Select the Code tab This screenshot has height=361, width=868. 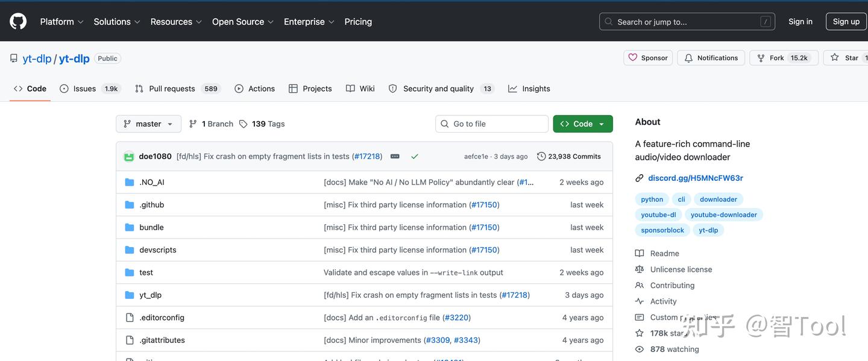point(30,89)
